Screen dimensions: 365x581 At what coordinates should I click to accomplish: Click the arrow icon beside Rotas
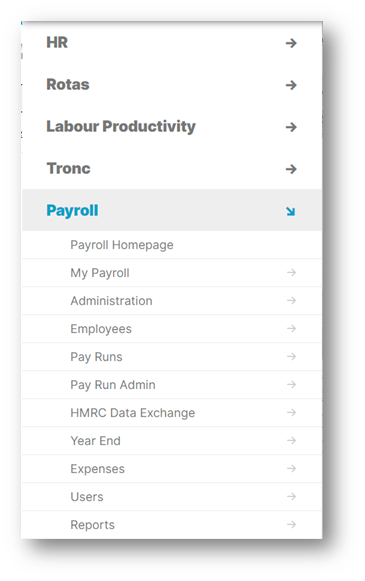291,85
